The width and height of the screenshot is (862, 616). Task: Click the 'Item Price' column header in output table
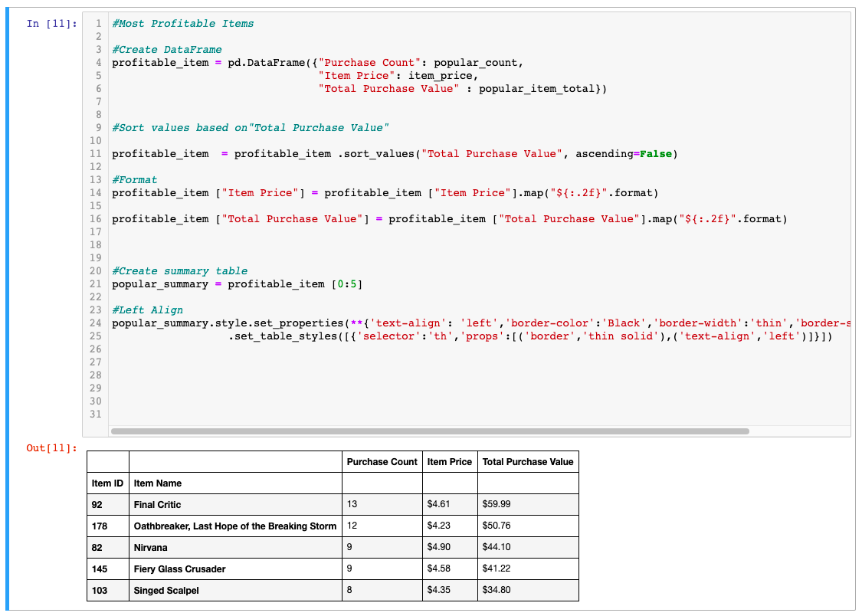pyautogui.click(x=450, y=461)
